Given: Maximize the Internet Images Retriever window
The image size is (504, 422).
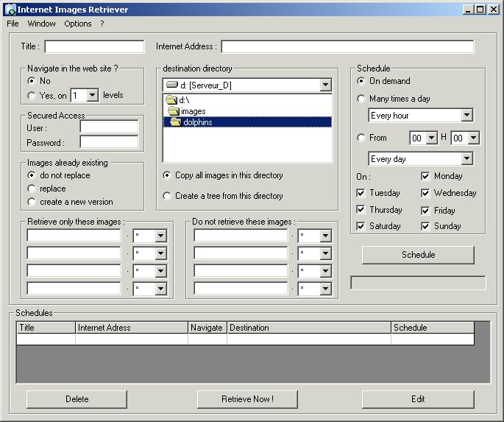Looking at the screenshot, I should click(x=480, y=10).
